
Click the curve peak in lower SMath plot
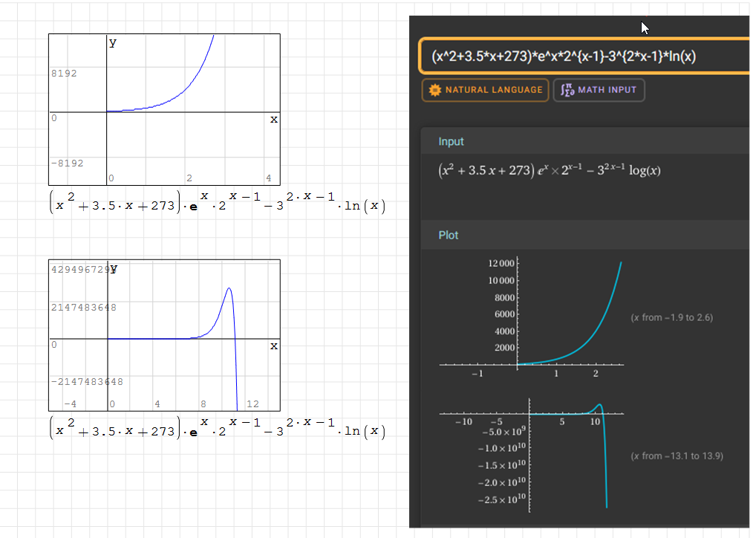point(229,288)
